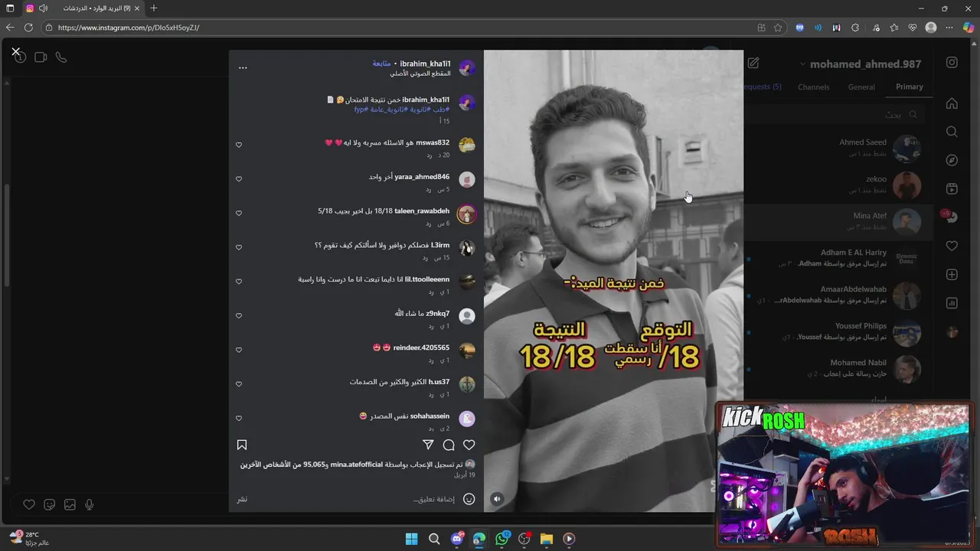Like the comment by taleen_rawabdeh
The height and width of the screenshot is (551, 980).
(239, 214)
